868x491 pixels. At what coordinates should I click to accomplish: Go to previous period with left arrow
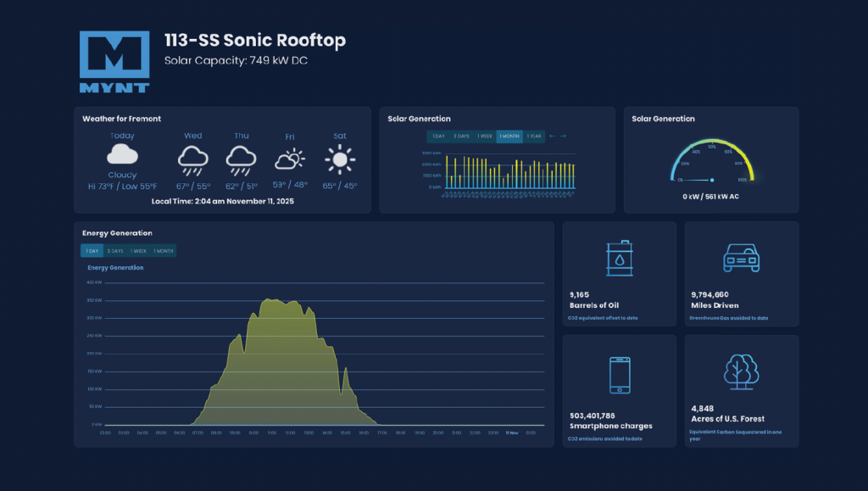pos(553,137)
